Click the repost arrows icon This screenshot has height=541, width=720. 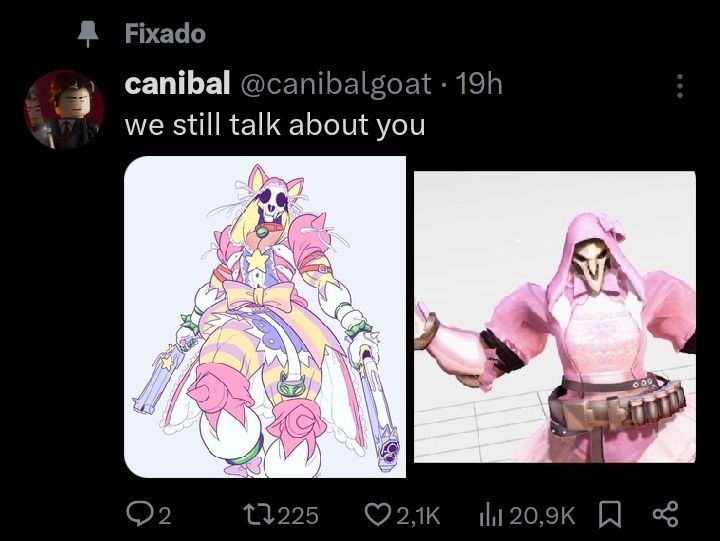pos(259,515)
